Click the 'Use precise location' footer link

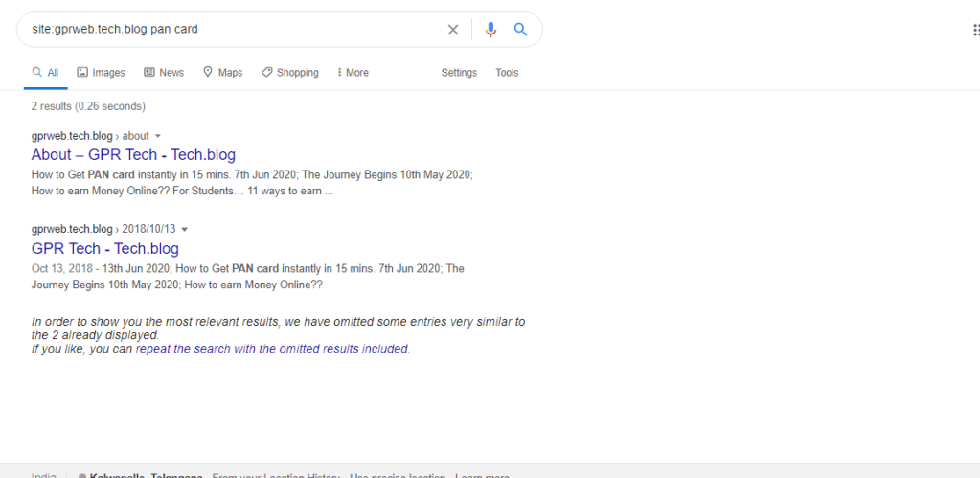coord(397,475)
